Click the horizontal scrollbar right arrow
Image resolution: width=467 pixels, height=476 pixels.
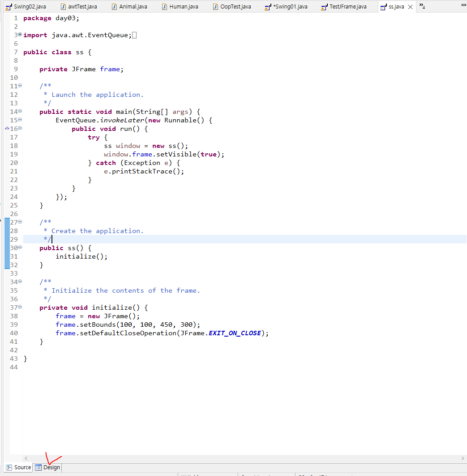tap(463, 459)
